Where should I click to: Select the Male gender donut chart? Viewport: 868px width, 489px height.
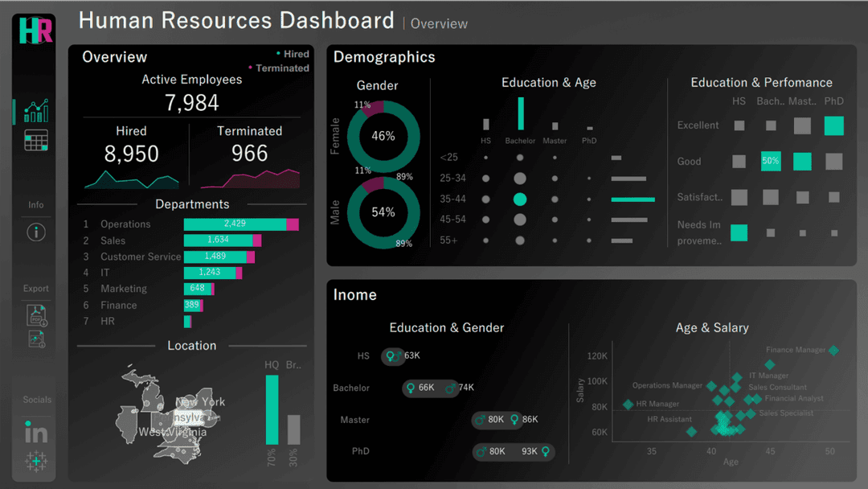[383, 212]
